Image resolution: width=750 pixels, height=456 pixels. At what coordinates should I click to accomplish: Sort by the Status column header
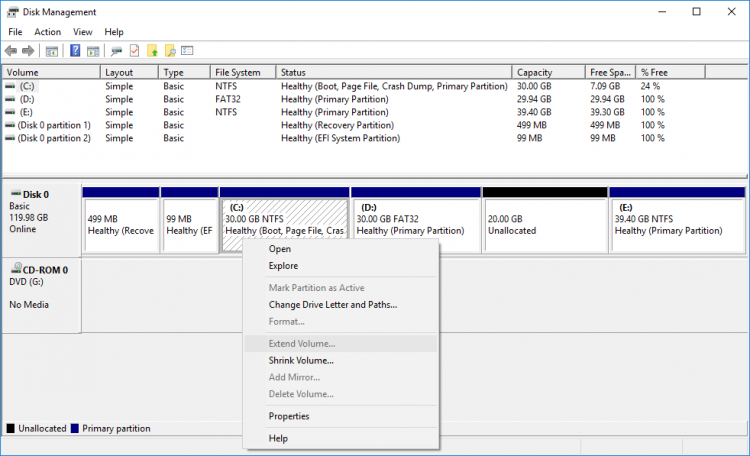click(x=394, y=72)
